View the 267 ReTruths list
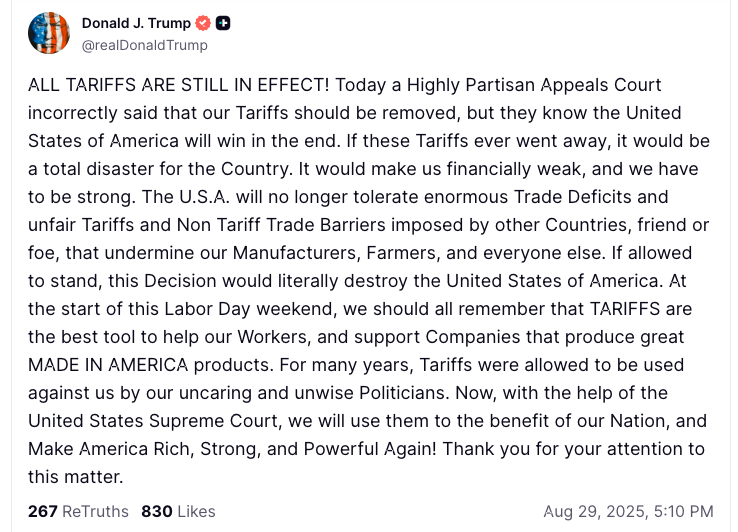Screen dimensions: 738x532 78,511
